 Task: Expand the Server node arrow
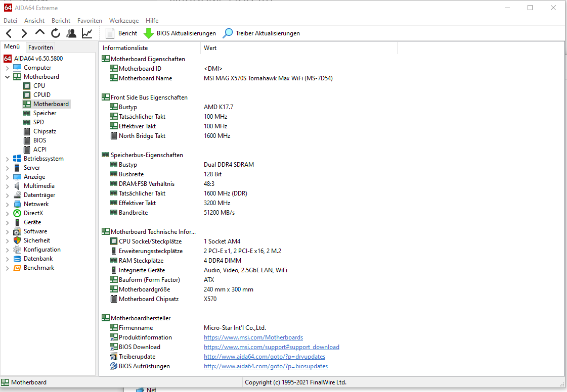pyautogui.click(x=7, y=168)
